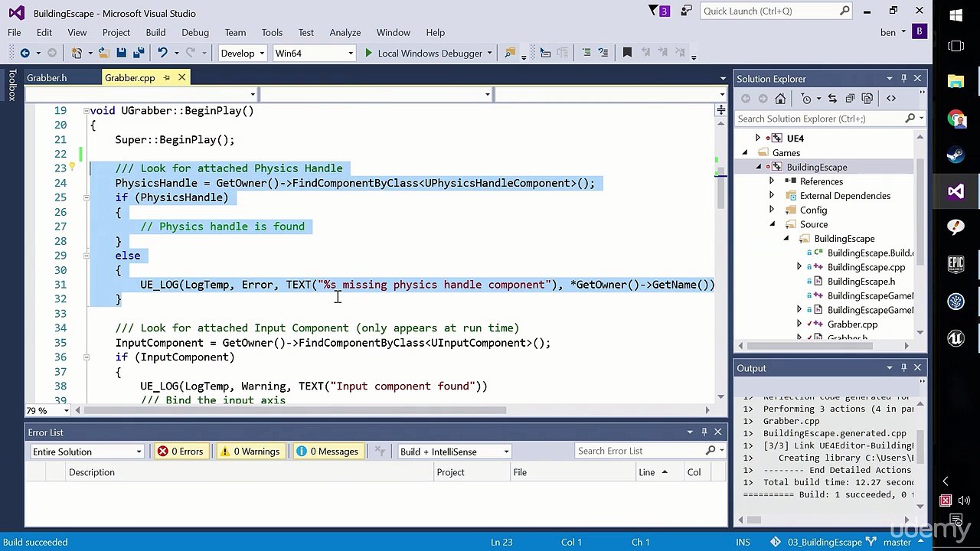Toggle auto-hide pin on Solution Explorer
The width and height of the screenshot is (980, 551).
tap(903, 79)
